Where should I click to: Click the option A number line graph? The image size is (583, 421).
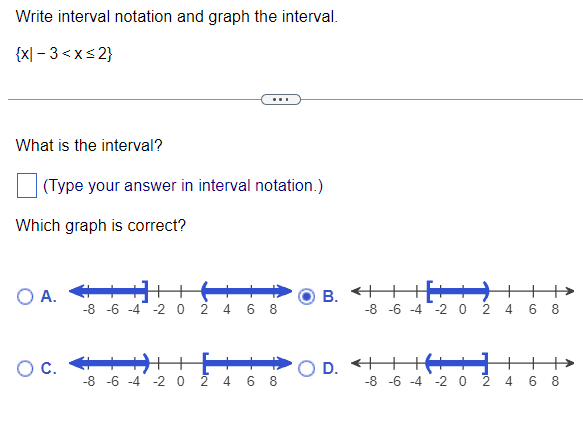tap(180, 299)
